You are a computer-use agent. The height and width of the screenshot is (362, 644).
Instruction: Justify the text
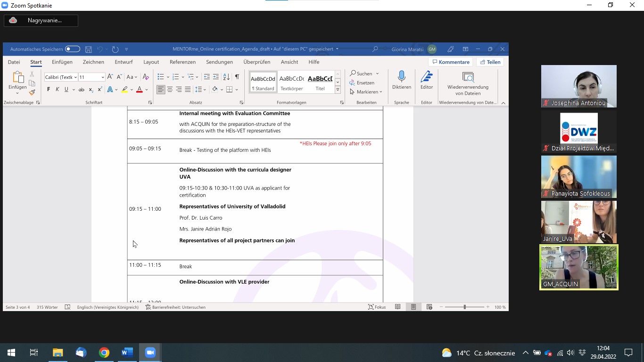point(188,90)
